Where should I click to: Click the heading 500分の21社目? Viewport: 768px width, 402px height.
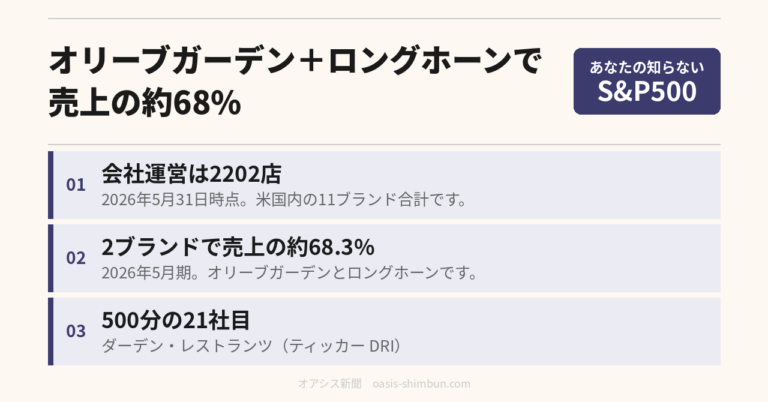[176, 321]
